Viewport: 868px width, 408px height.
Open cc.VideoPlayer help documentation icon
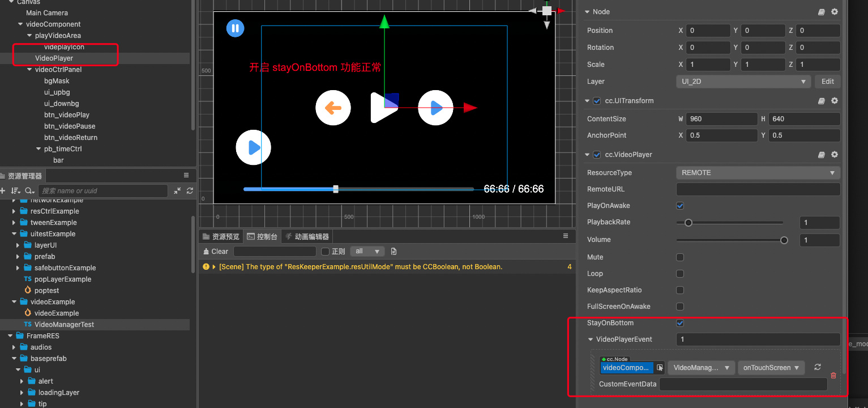822,155
